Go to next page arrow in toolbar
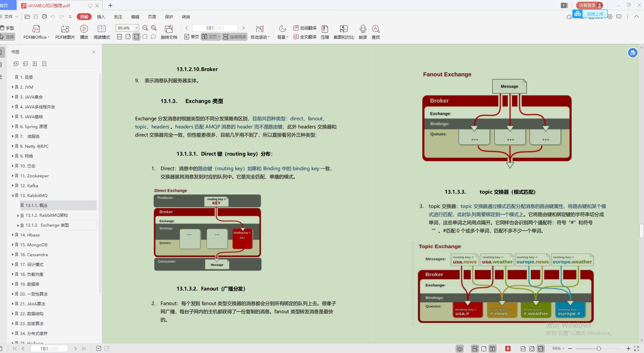644x353 pixels. click(243, 28)
